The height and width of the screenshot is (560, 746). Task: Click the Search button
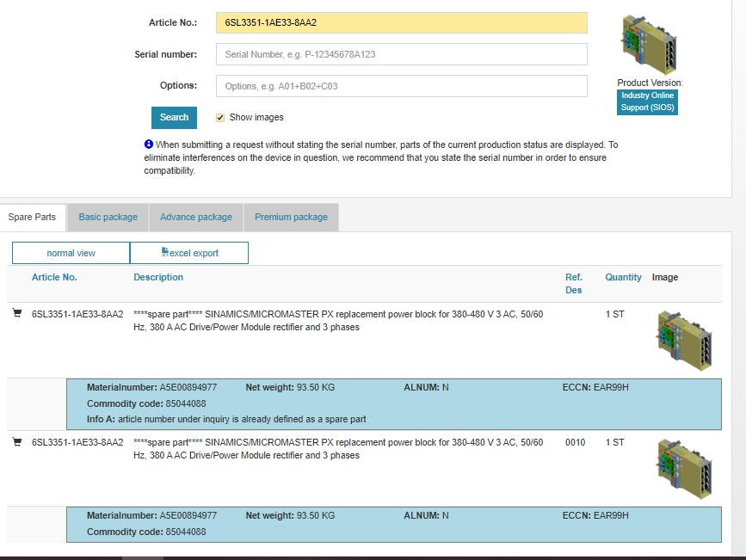(174, 118)
